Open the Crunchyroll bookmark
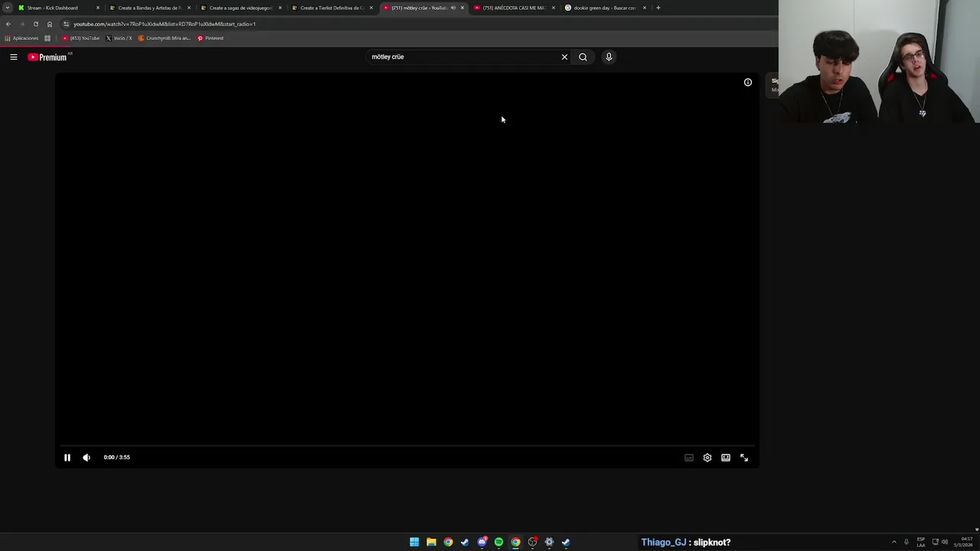Screen dimensions: 980x551 165,38
